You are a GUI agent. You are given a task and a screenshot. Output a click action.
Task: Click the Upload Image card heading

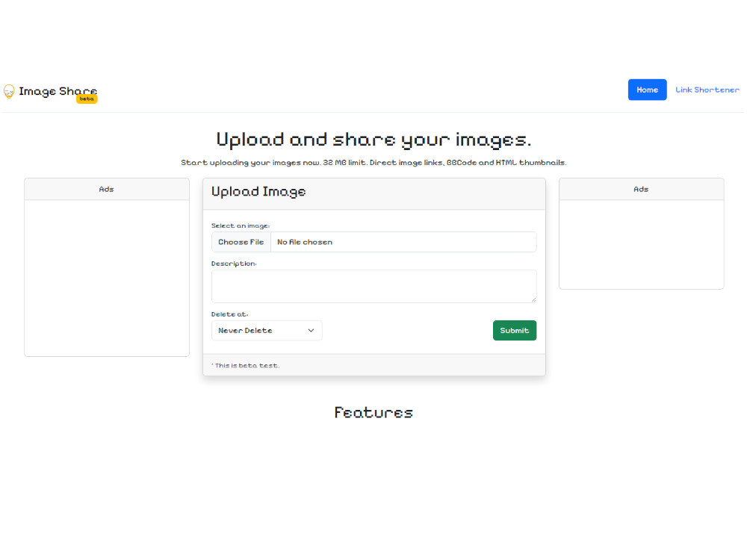[x=258, y=192]
